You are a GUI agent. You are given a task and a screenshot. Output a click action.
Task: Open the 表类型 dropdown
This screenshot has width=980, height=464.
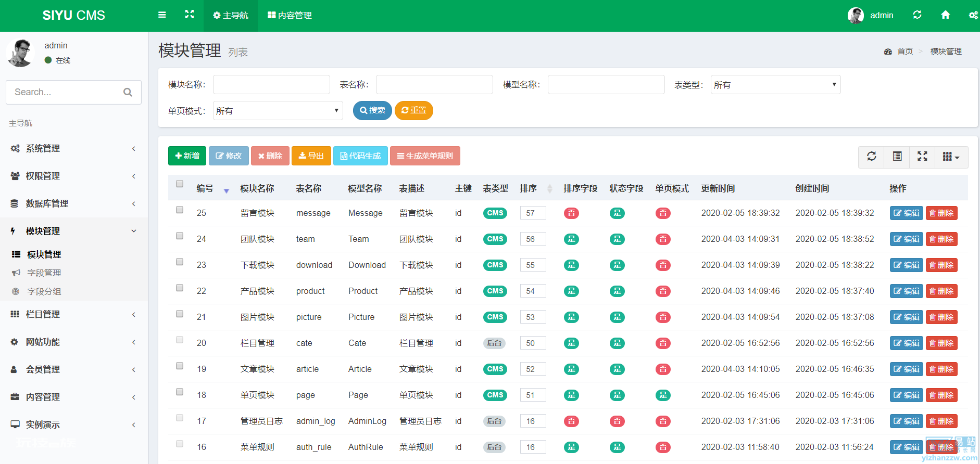(x=775, y=85)
